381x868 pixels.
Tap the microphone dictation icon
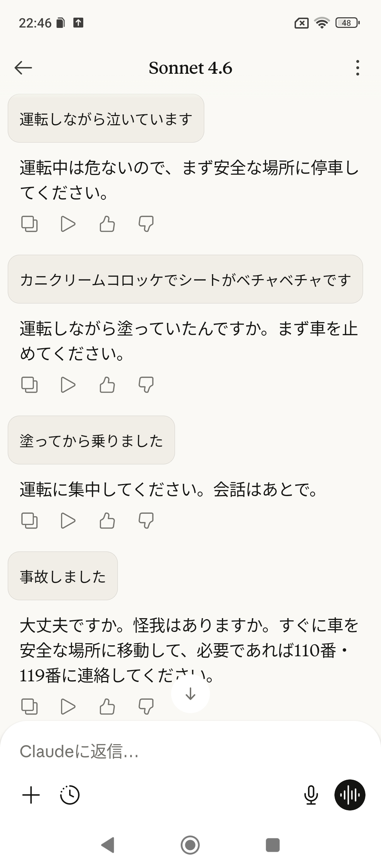[311, 795]
